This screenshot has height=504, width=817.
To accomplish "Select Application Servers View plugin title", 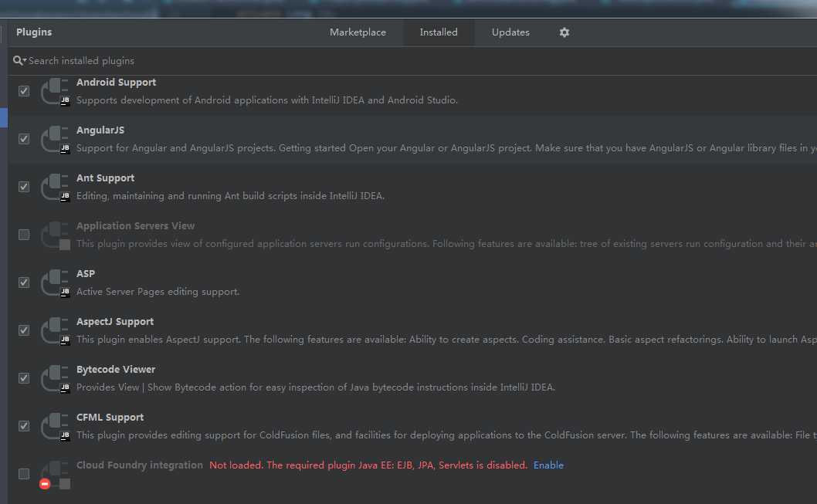I will pos(135,226).
